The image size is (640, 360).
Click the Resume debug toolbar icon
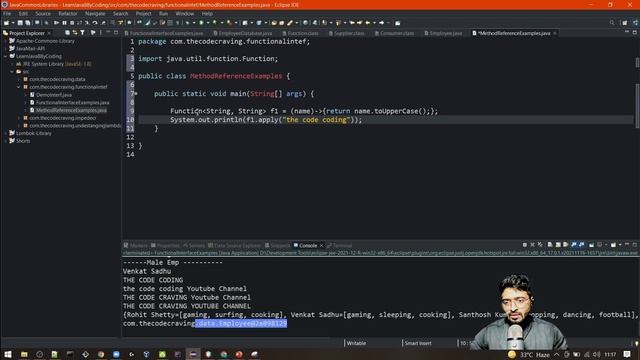(x=56, y=23)
